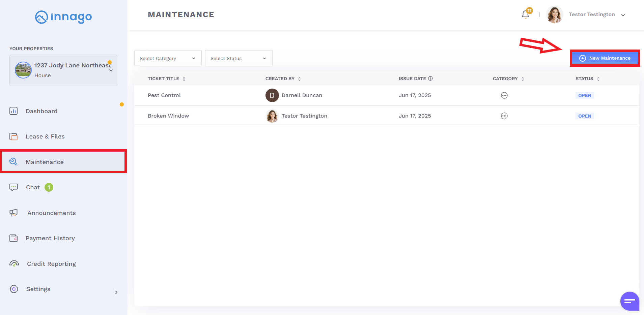Open the purple chat support widget
This screenshot has height=315, width=644.
[629, 301]
